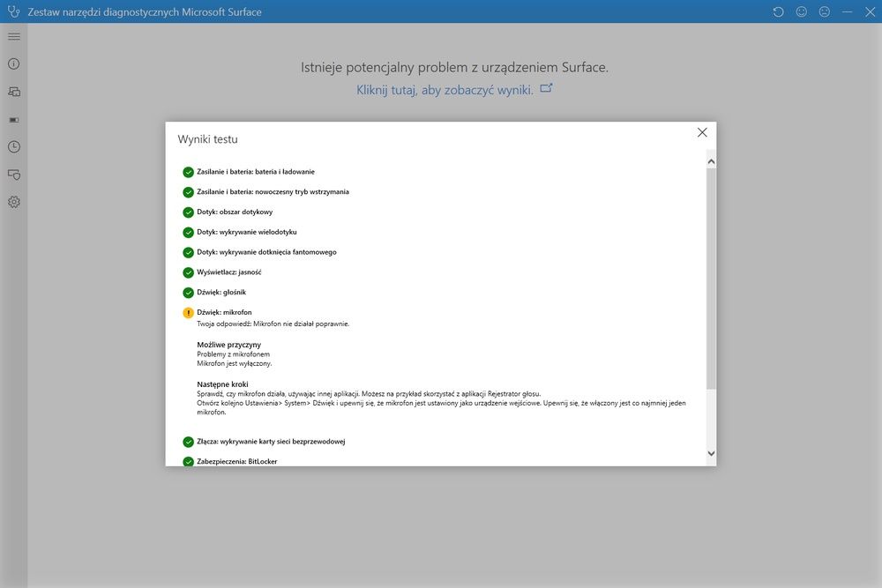Image resolution: width=882 pixels, height=588 pixels.
Task: Click the green check beside 'wykrywanie wielodotyku'
Action: point(189,233)
